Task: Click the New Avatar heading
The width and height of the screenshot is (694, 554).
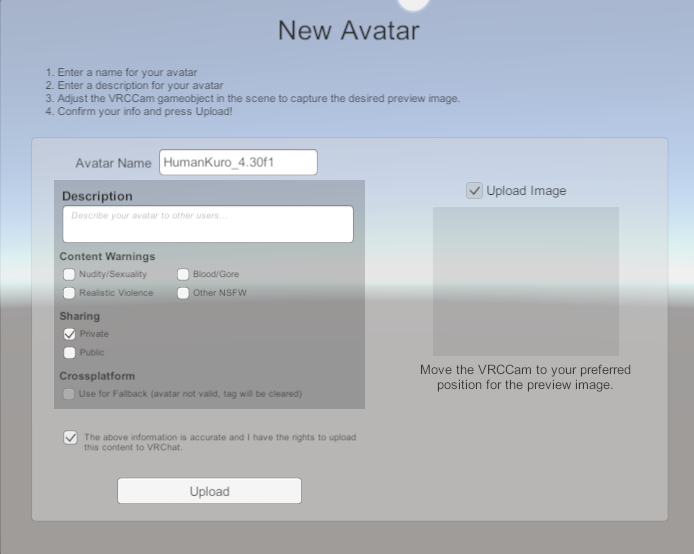Action: [348, 31]
